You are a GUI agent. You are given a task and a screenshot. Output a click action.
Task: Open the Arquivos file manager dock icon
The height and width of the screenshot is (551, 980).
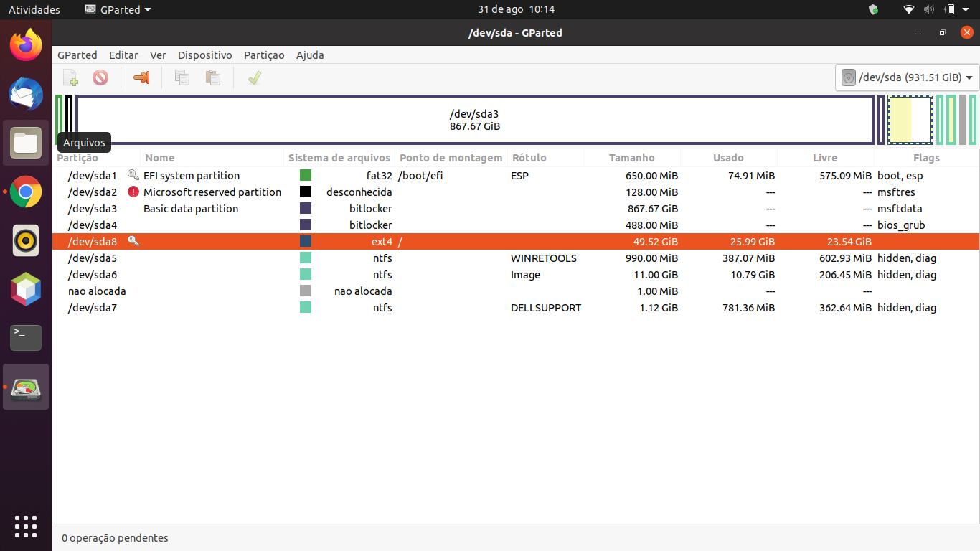tap(26, 143)
